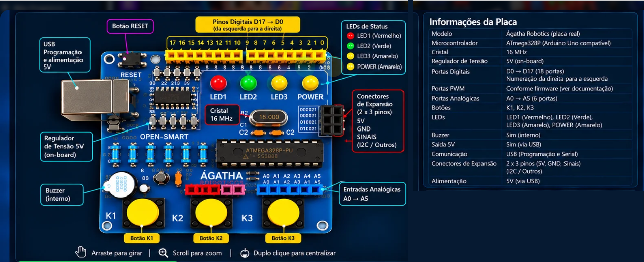Image resolution: width=644 pixels, height=262 pixels.
Task: Click the Ágatha Robotics (placa real) value
Action: (543, 34)
